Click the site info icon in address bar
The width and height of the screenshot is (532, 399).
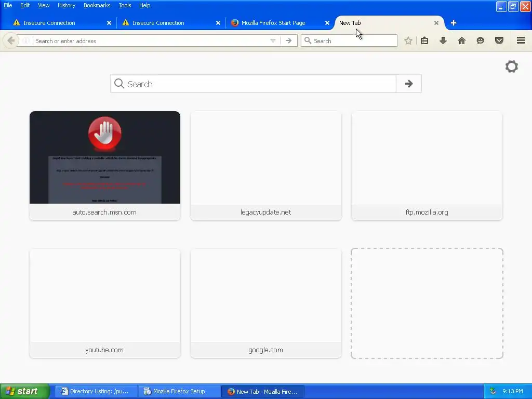coord(26,41)
